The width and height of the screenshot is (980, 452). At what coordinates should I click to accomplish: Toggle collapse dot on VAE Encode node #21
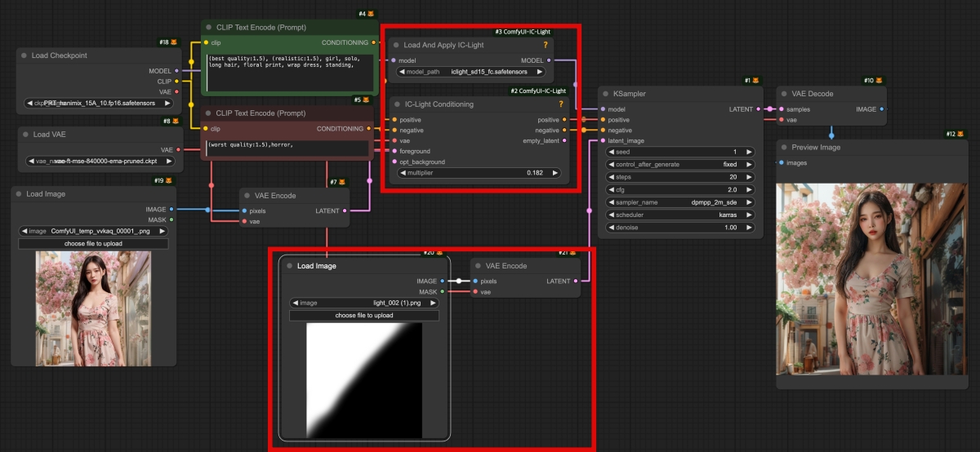(478, 266)
